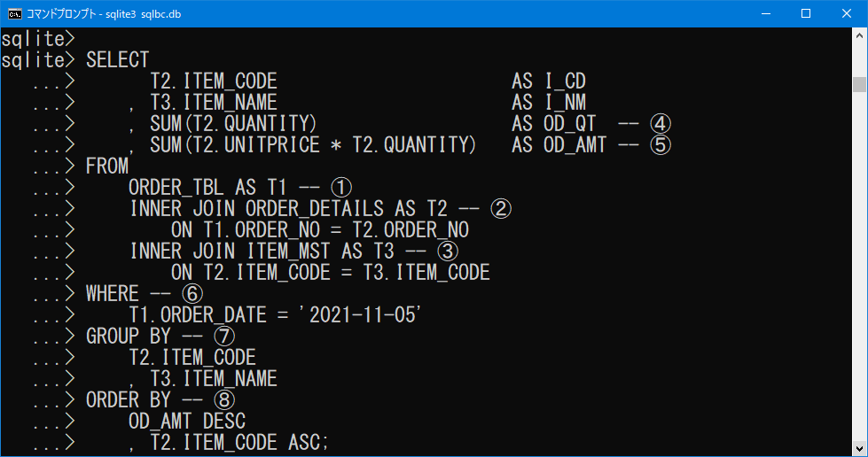This screenshot has width=868, height=457.
Task: Click the alias 'I_NM'
Action: point(565,103)
